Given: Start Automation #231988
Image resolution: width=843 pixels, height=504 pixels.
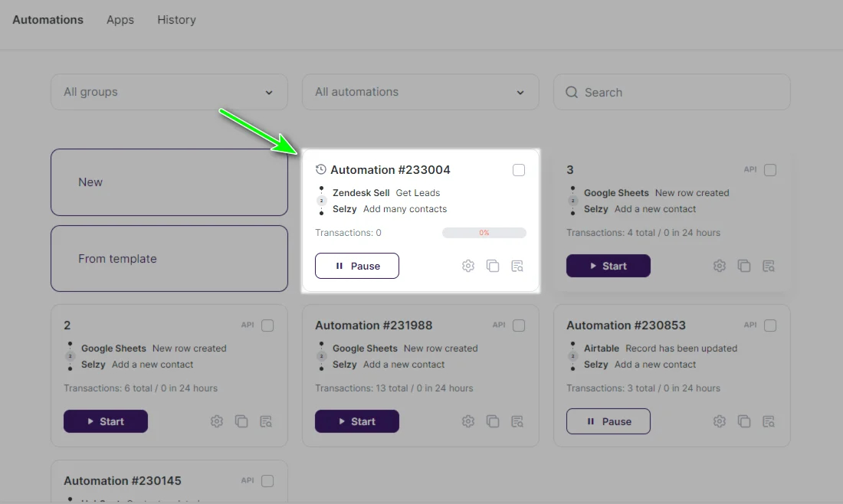Looking at the screenshot, I should click(x=356, y=421).
